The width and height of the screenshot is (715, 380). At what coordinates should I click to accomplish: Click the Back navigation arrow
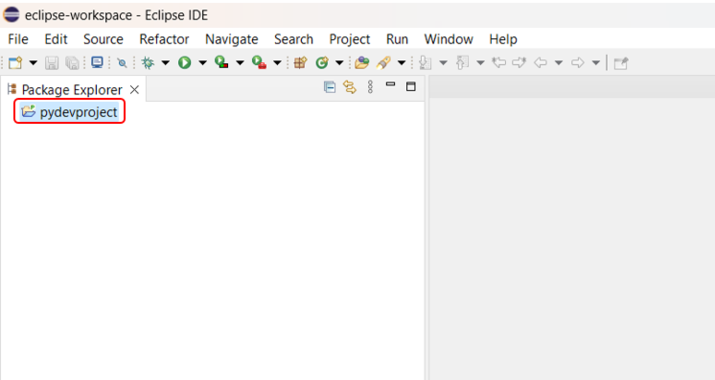540,62
